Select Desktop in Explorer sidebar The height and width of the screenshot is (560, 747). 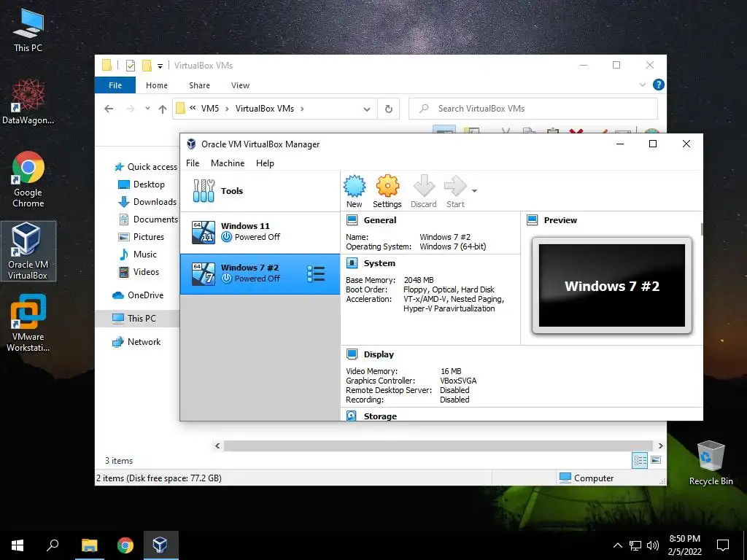141,184
